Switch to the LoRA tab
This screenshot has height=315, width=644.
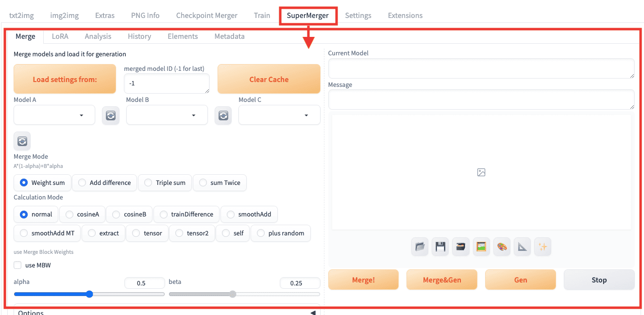click(60, 36)
